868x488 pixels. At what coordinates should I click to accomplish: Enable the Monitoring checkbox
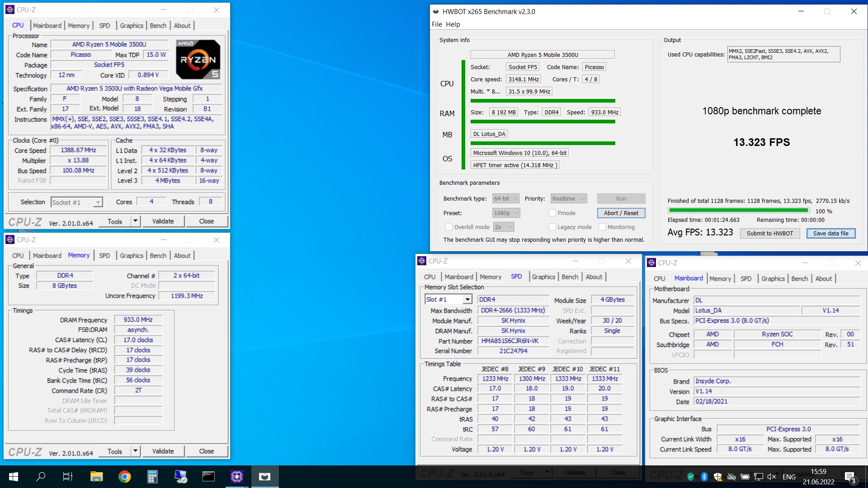click(x=602, y=227)
